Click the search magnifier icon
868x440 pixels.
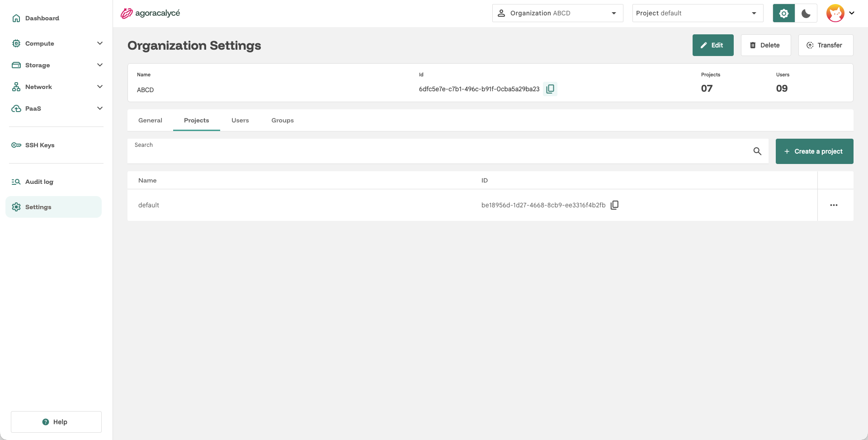(x=757, y=151)
